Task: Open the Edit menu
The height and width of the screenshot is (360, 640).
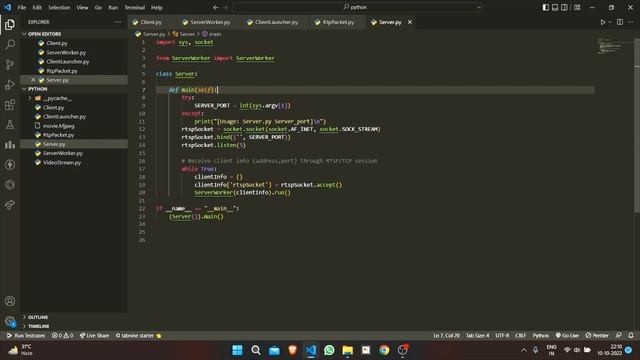Action: tap(37, 7)
